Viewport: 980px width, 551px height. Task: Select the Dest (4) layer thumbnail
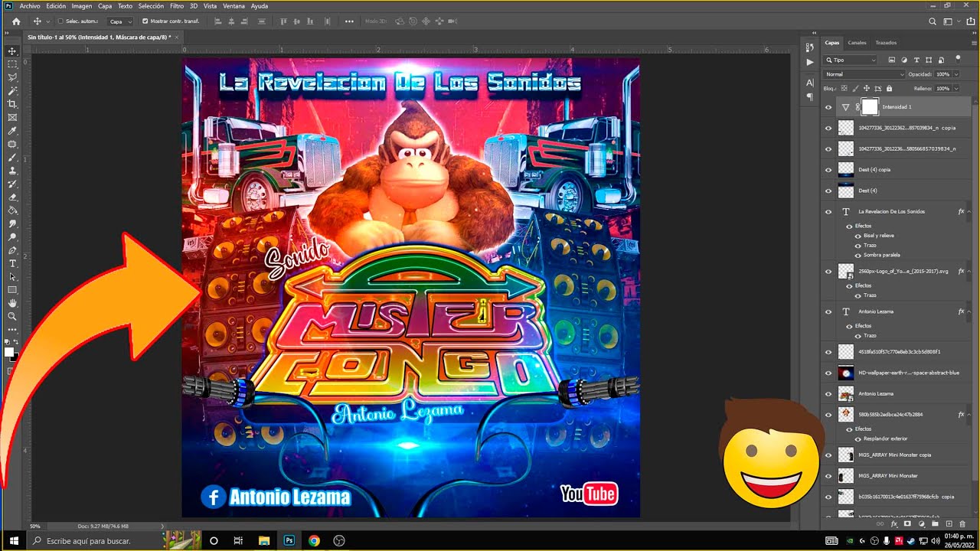(x=845, y=190)
